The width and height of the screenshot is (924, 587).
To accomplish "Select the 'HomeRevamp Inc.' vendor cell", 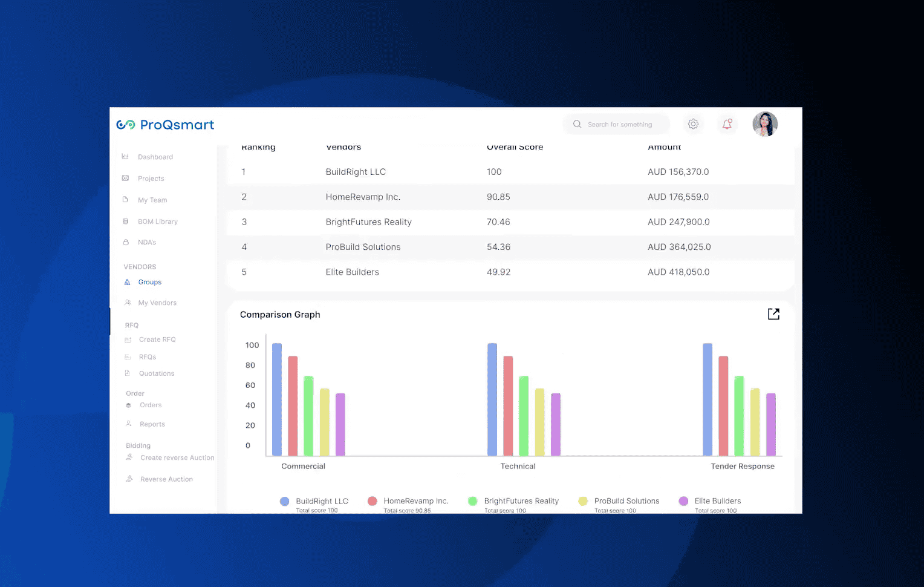I will click(x=363, y=197).
